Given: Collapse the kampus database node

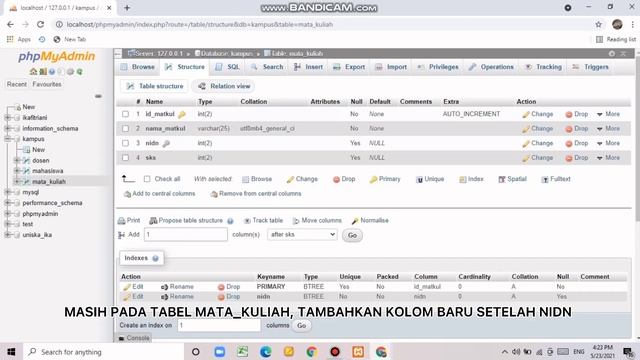Looking at the screenshot, I should [x=7, y=139].
